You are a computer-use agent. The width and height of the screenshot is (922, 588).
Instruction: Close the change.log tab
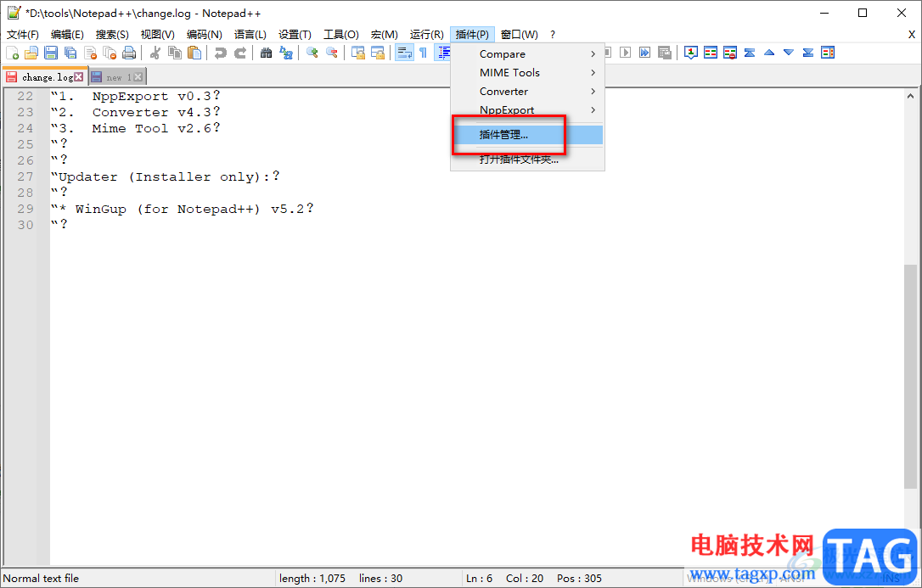(79, 77)
